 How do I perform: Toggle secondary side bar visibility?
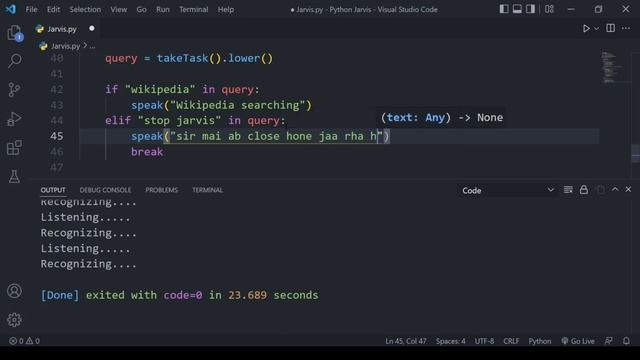530,9
